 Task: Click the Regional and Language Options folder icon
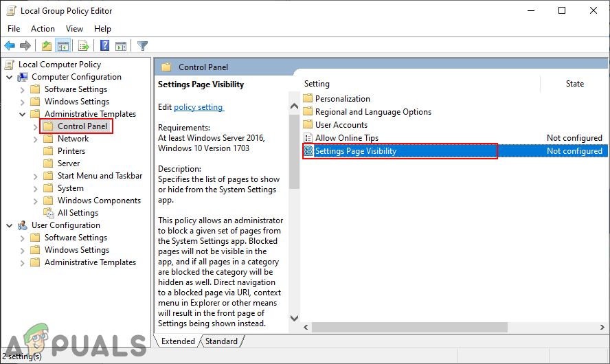point(308,112)
